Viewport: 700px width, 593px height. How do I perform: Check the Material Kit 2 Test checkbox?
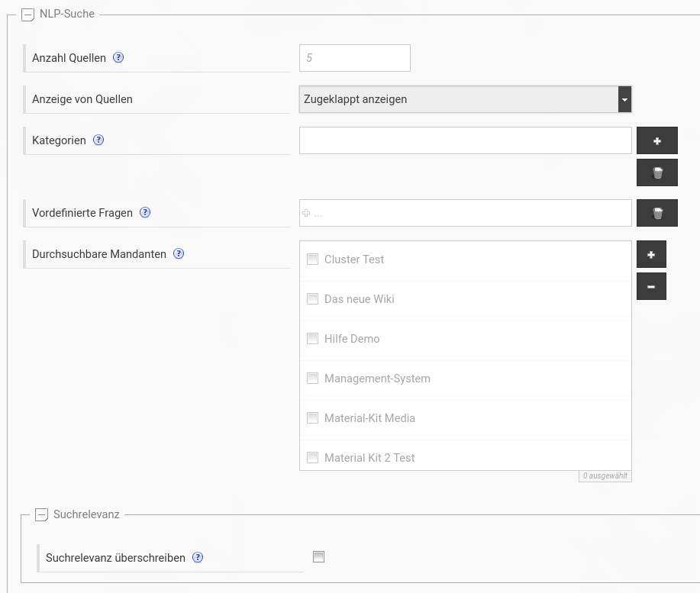pyautogui.click(x=312, y=458)
